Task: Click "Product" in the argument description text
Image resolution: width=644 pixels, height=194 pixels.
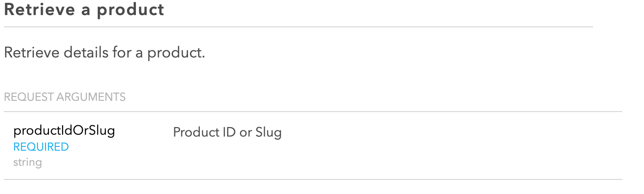Action: tap(196, 132)
